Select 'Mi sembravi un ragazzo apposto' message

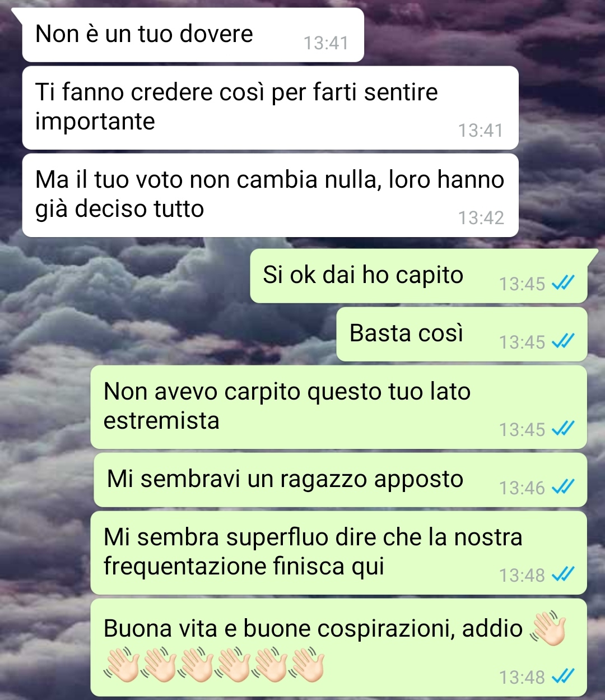pyautogui.click(x=340, y=480)
